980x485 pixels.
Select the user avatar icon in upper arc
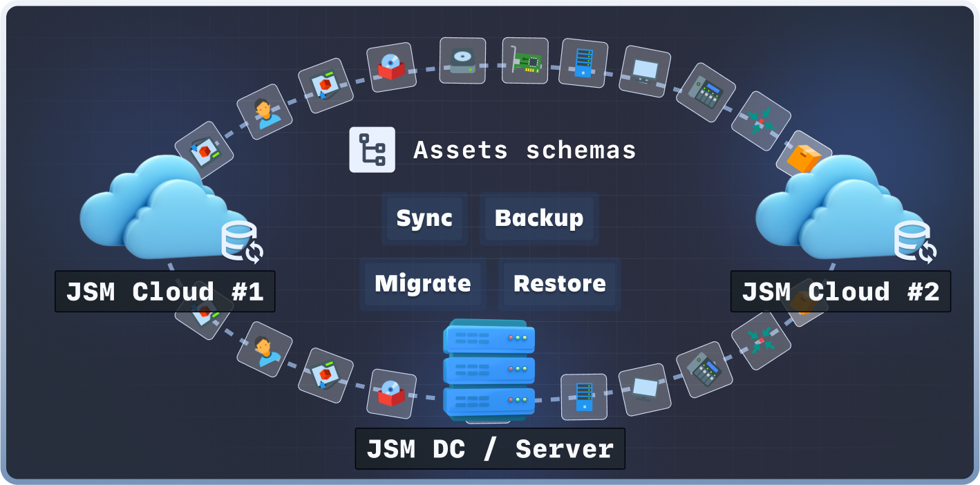coord(264,112)
